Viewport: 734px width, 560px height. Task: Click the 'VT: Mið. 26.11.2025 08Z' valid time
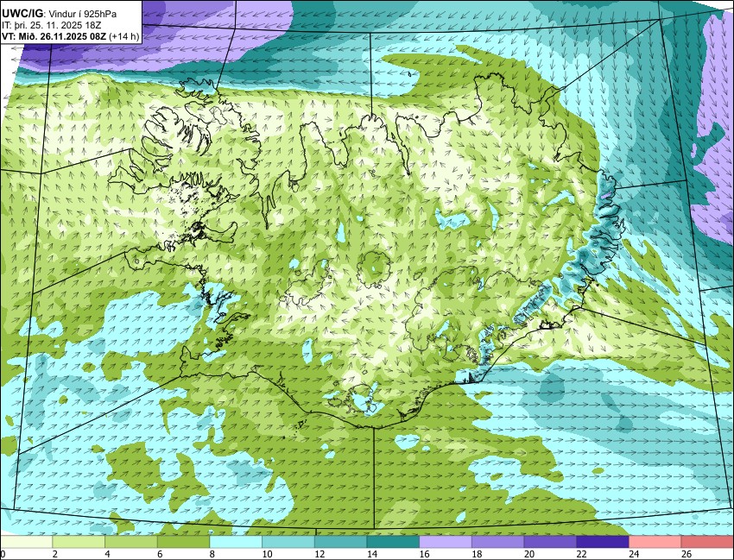[54, 36]
